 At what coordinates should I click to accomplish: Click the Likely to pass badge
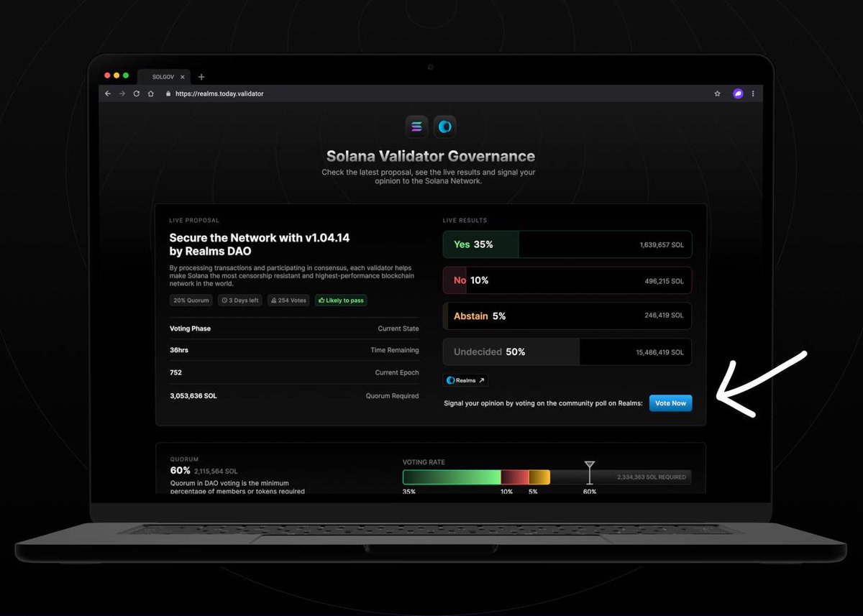[341, 300]
